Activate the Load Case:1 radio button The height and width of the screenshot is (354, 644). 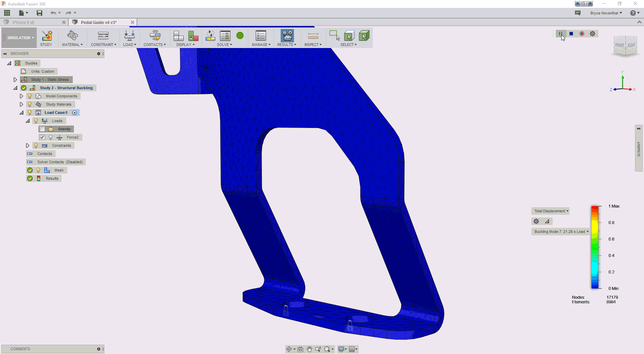click(75, 113)
